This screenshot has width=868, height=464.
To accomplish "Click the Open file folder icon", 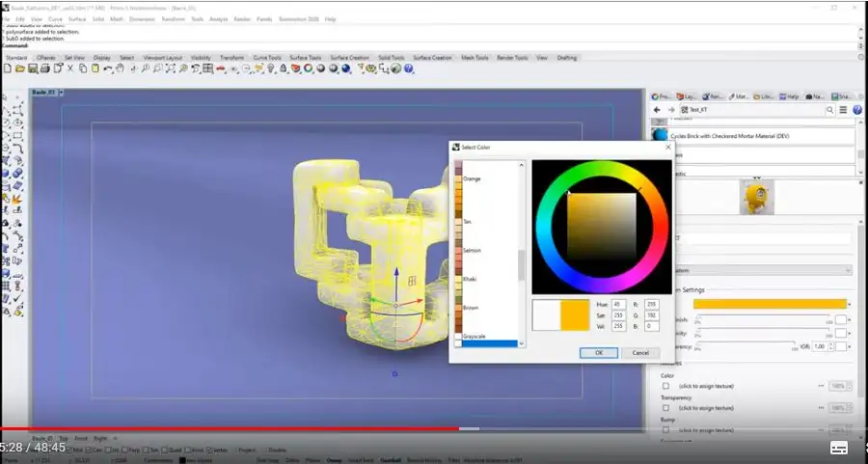I will [20, 68].
